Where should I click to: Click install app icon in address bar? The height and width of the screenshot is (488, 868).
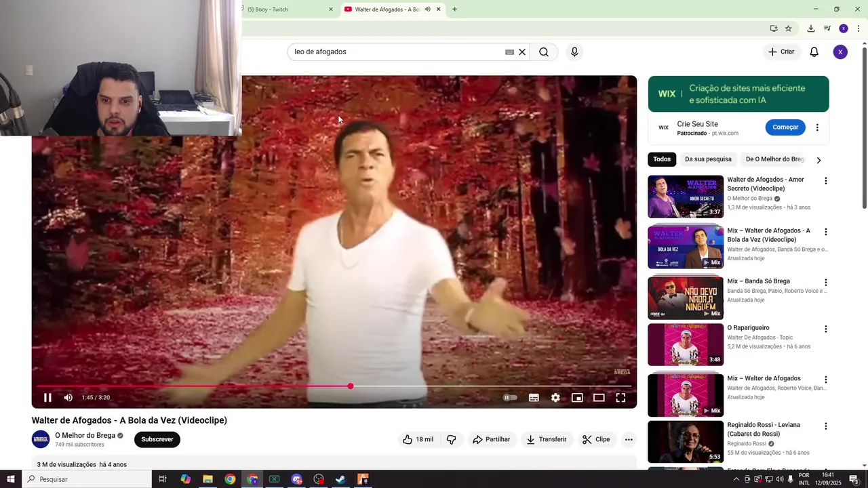point(774,28)
